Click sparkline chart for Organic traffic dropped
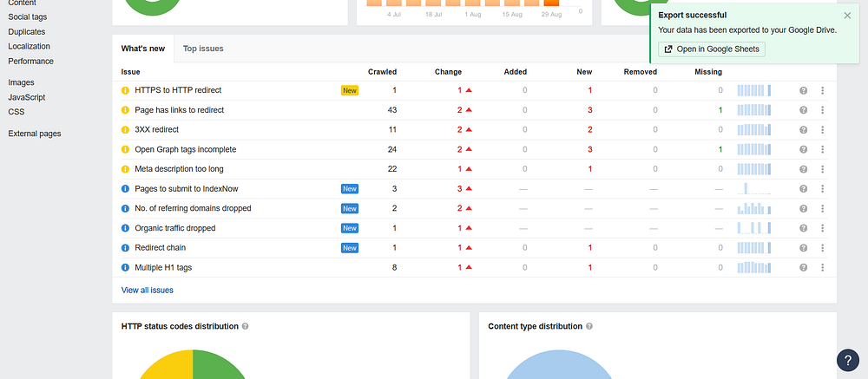This screenshot has height=379, width=868. click(x=754, y=228)
